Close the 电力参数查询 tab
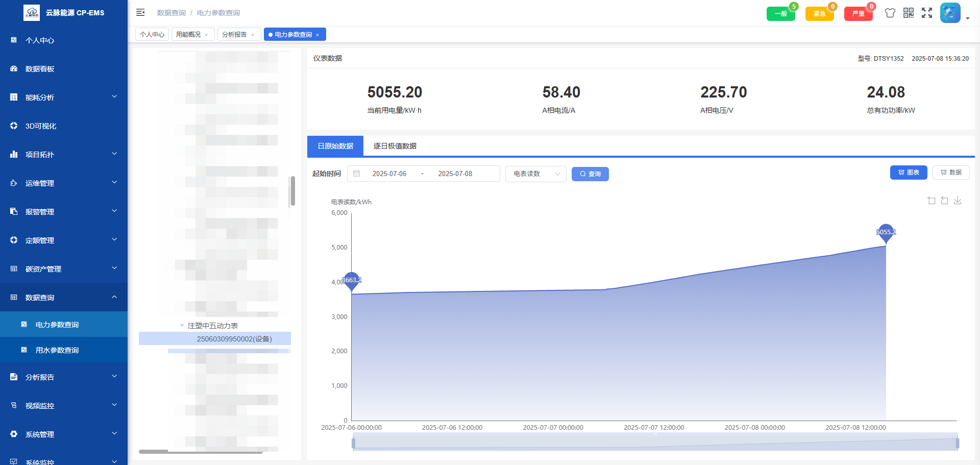The image size is (980, 465). coord(317,35)
